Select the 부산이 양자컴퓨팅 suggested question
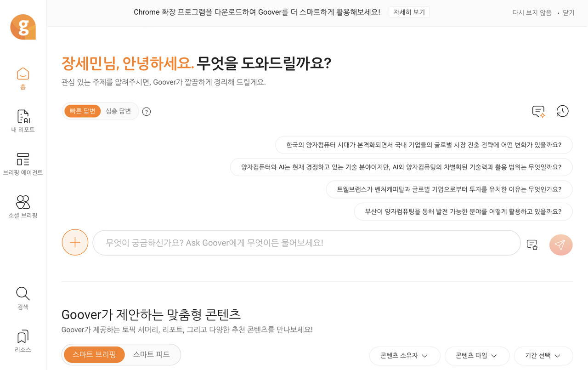Screen dimensions: 588x370 [x=464, y=211]
